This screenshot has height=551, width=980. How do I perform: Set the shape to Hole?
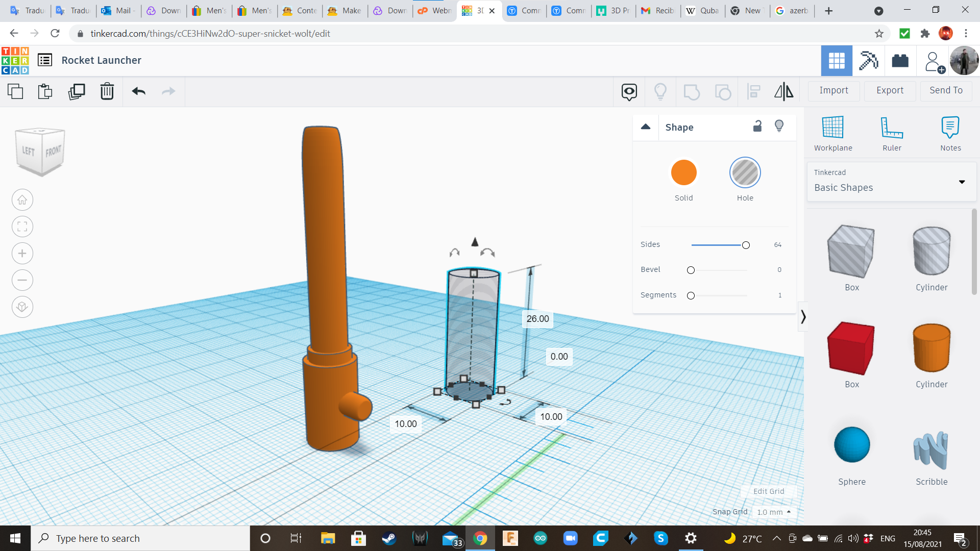click(x=745, y=172)
